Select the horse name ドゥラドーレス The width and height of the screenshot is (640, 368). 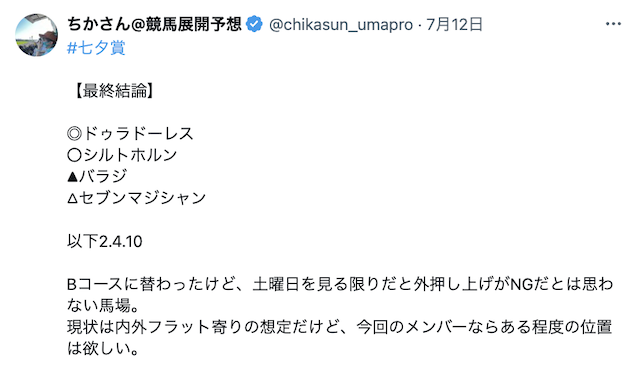138,133
